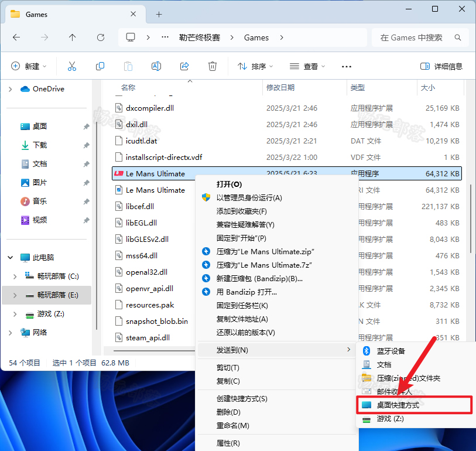The height and width of the screenshot is (451, 476).
Task: Expand the E: drive node
Action: tap(15, 295)
